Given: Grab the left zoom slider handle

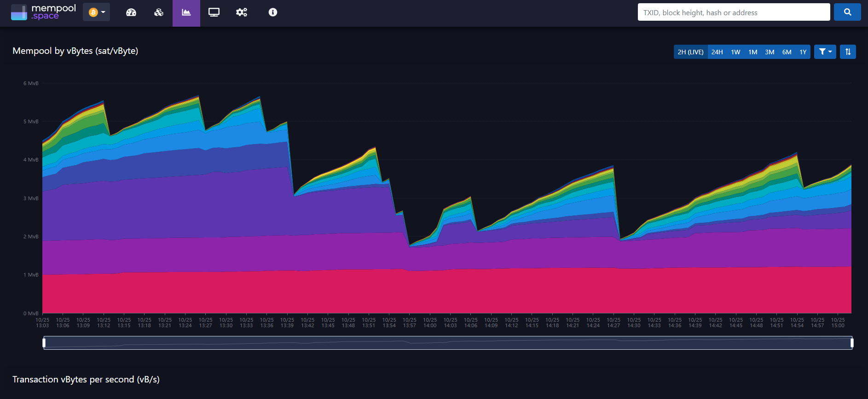Looking at the screenshot, I should pyautogui.click(x=44, y=342).
